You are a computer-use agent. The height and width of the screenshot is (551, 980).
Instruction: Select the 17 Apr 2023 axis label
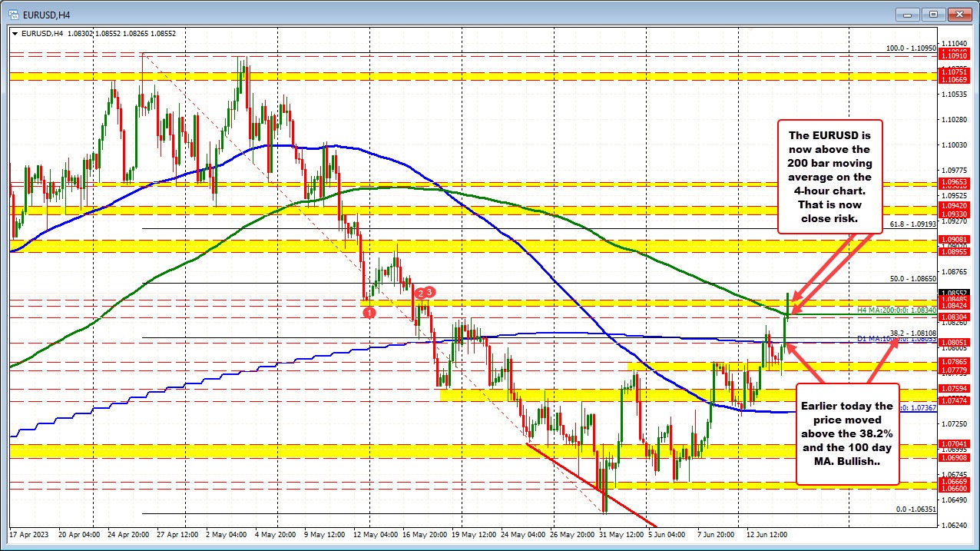click(x=30, y=534)
